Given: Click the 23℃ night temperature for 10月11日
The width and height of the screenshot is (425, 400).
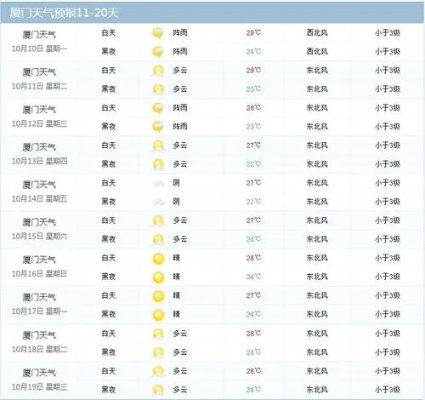Looking at the screenshot, I should tap(253, 89).
